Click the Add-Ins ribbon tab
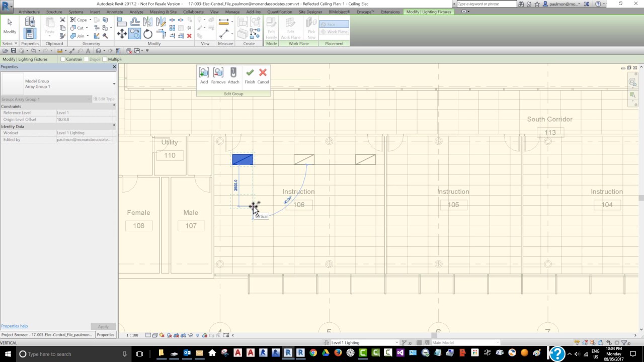This screenshot has height=362, width=644. 254,12
